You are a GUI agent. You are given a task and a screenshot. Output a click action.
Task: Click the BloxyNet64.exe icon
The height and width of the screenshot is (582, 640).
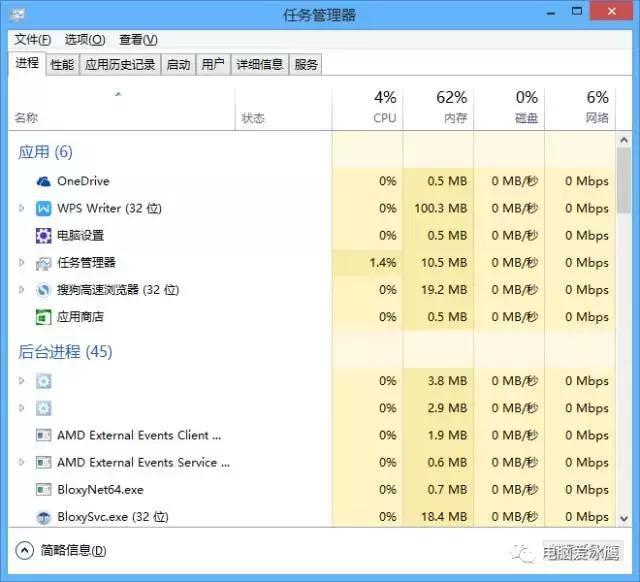tap(43, 489)
